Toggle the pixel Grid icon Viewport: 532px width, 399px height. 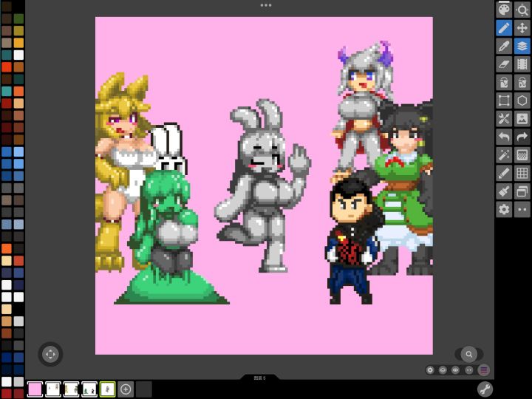tap(522, 173)
